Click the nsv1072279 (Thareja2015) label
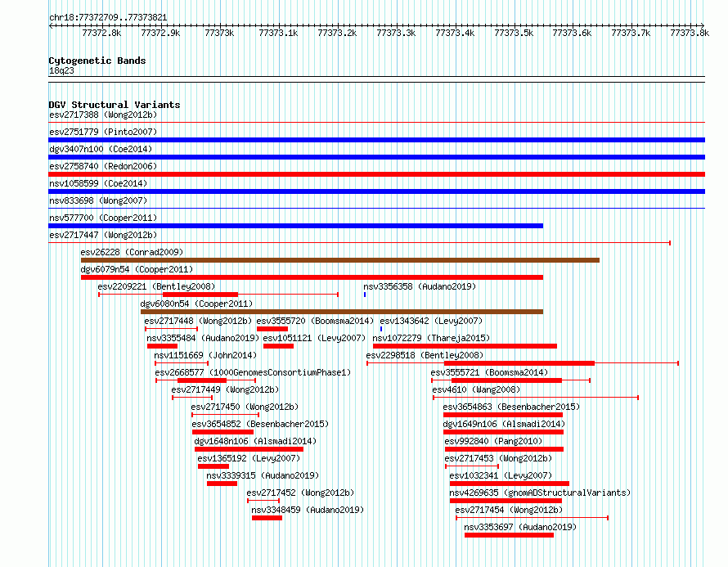 (x=431, y=338)
